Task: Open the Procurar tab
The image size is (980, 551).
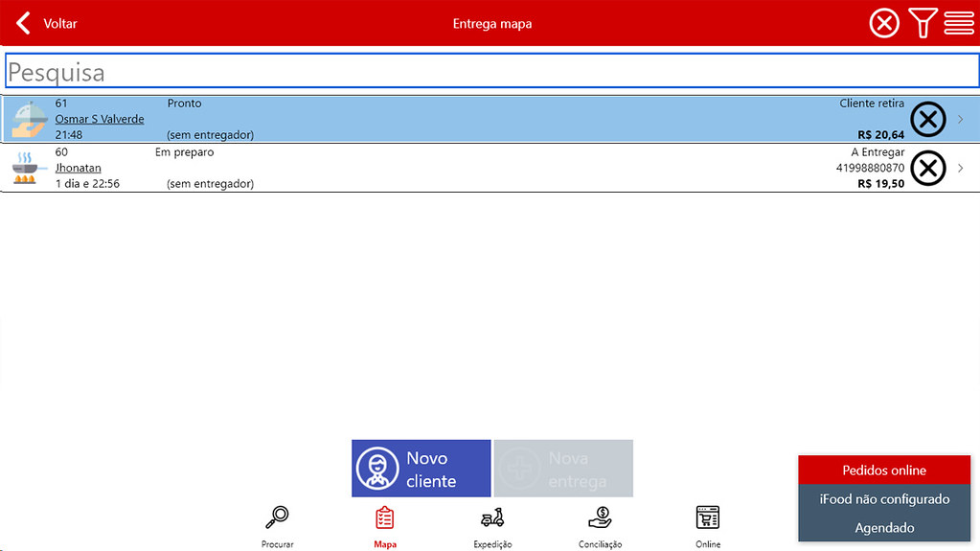Action: tap(277, 526)
